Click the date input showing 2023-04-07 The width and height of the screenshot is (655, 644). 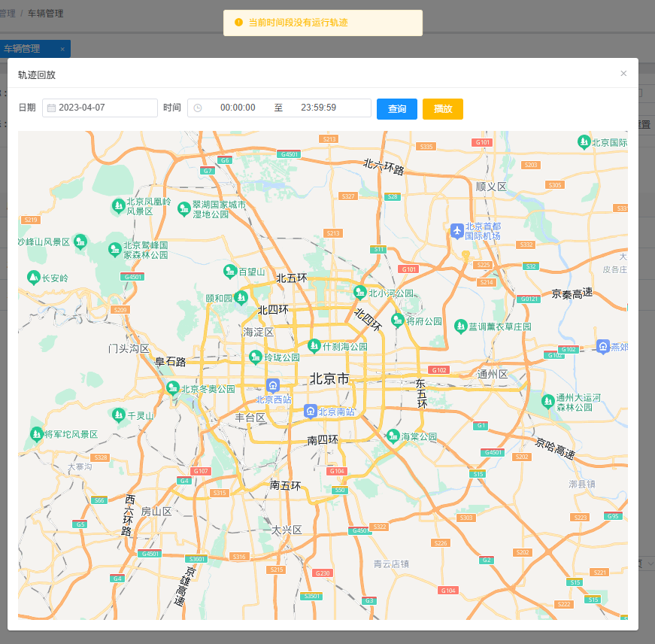tap(102, 108)
